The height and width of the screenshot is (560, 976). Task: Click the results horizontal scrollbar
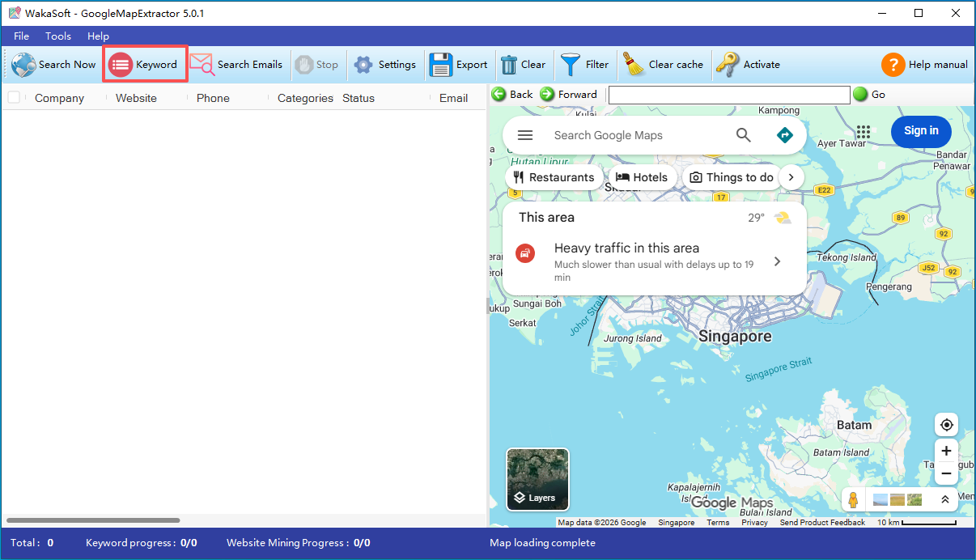click(x=93, y=520)
